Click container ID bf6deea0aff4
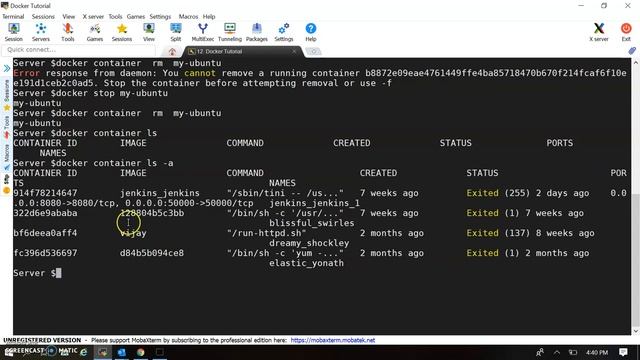 (45, 233)
